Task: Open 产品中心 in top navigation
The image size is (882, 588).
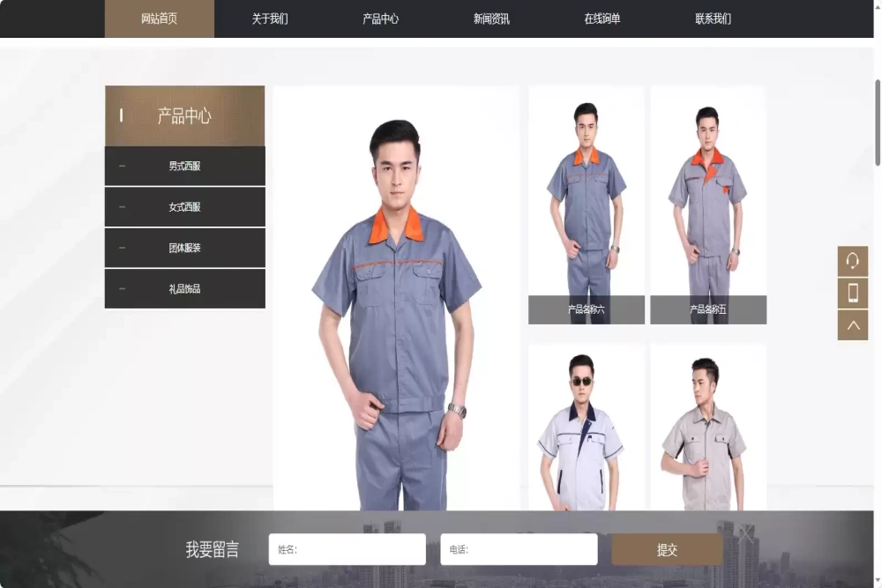Action: 380,19
